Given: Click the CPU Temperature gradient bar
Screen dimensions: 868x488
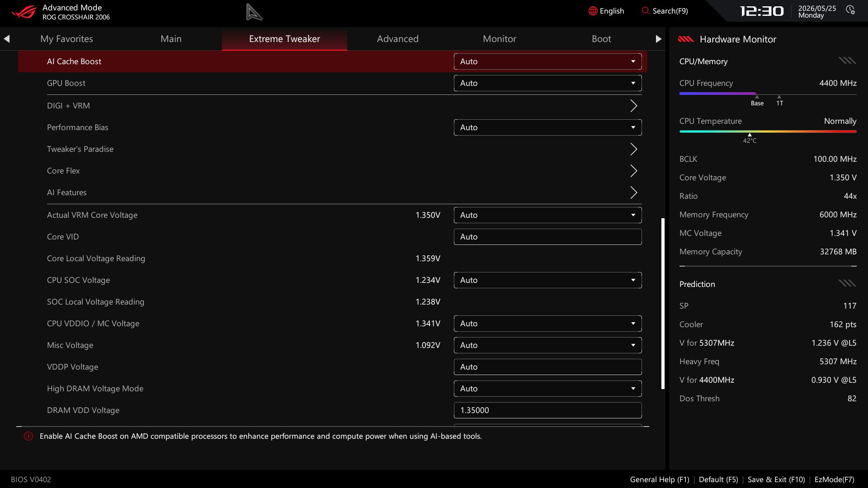Looking at the screenshot, I should [768, 131].
